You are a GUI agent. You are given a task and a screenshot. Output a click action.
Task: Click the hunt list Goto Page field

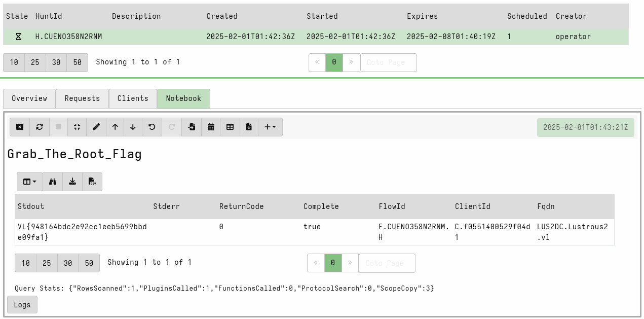tap(389, 62)
